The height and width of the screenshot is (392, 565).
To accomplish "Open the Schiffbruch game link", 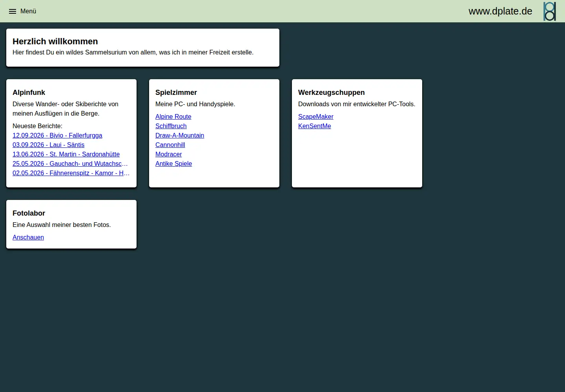I will click(171, 126).
